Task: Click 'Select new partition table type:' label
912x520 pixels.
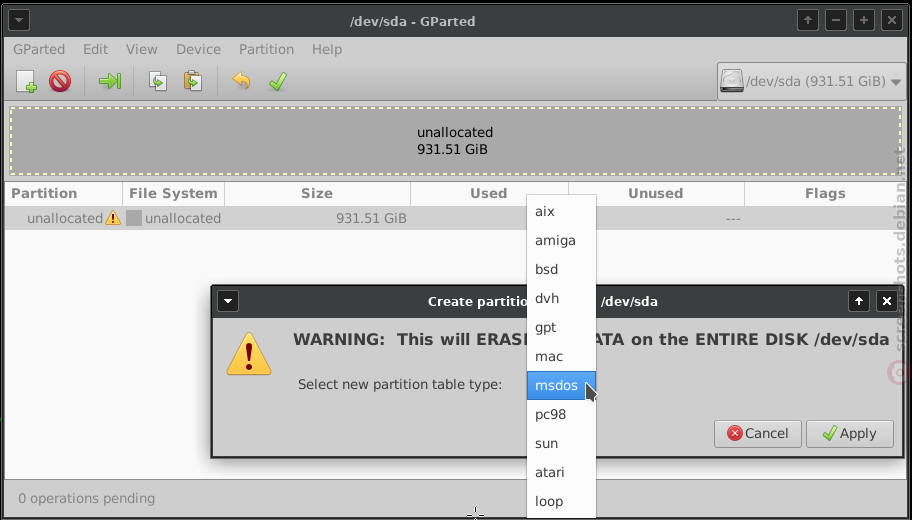Action: (400, 384)
